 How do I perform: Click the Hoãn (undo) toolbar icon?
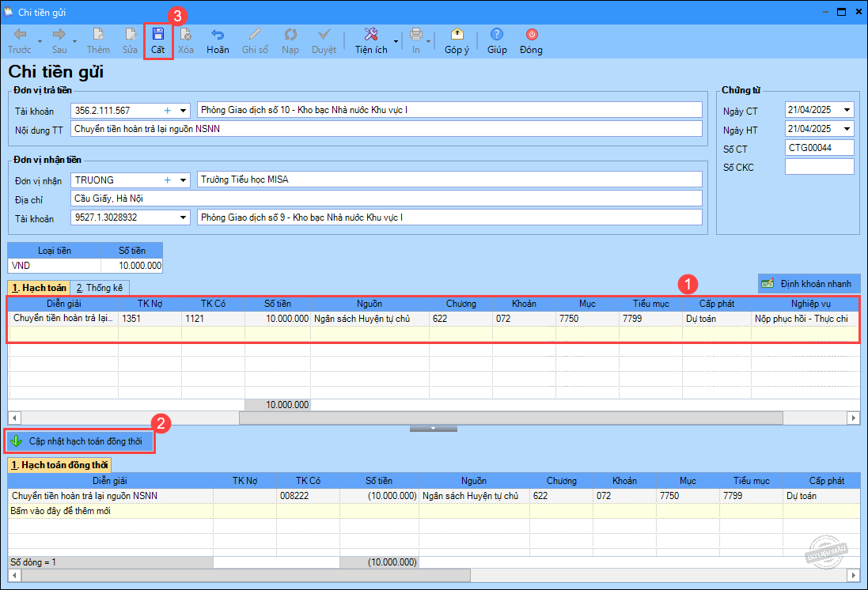(218, 35)
